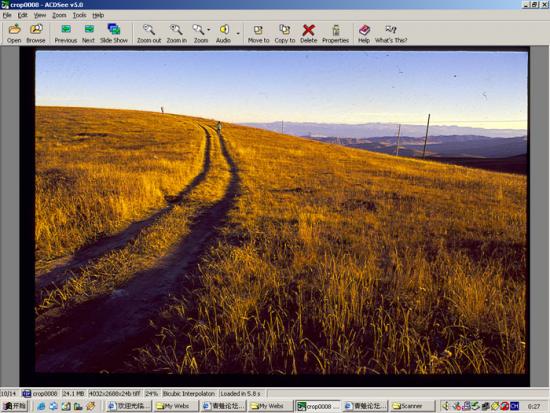
Task: Click the system tray clock 0:27
Action: [534, 406]
